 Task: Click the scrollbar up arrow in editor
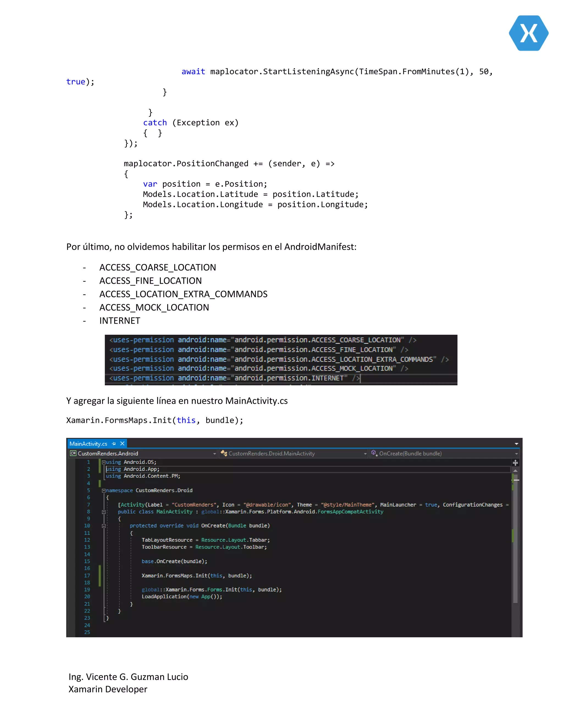tap(515, 471)
